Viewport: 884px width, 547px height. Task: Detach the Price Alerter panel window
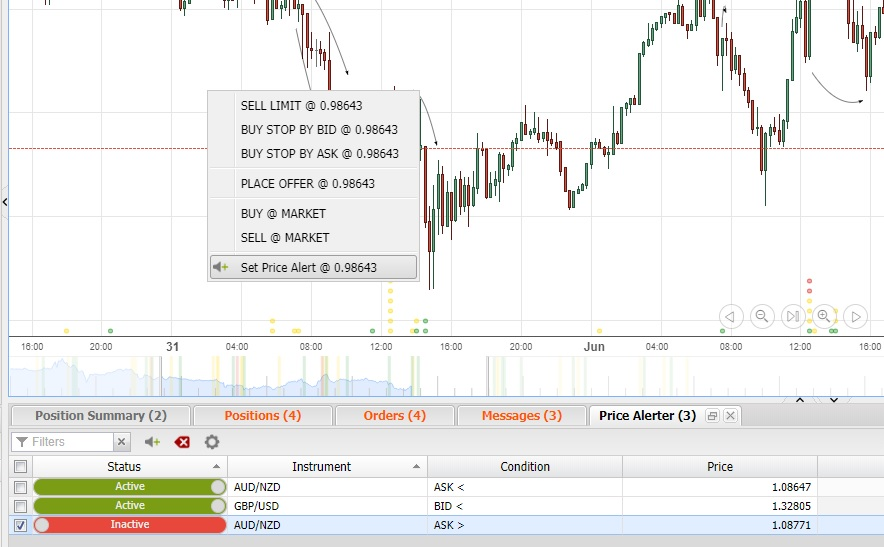(x=713, y=416)
